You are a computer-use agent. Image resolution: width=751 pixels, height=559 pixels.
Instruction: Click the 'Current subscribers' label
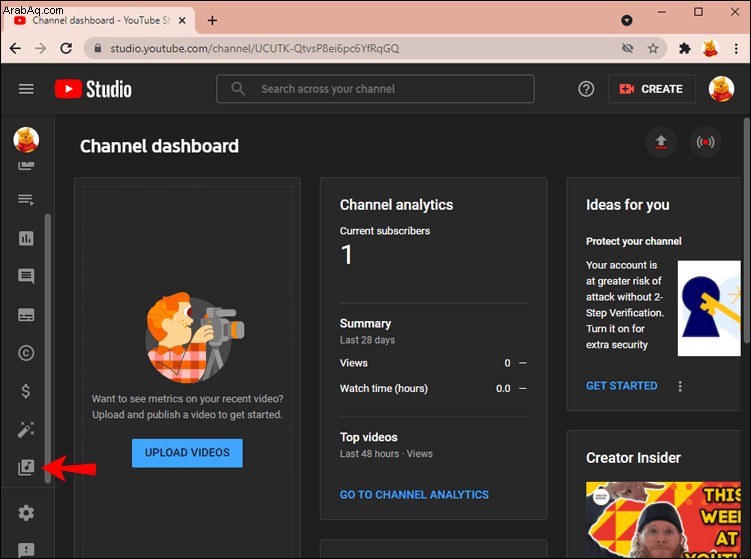click(x=385, y=231)
